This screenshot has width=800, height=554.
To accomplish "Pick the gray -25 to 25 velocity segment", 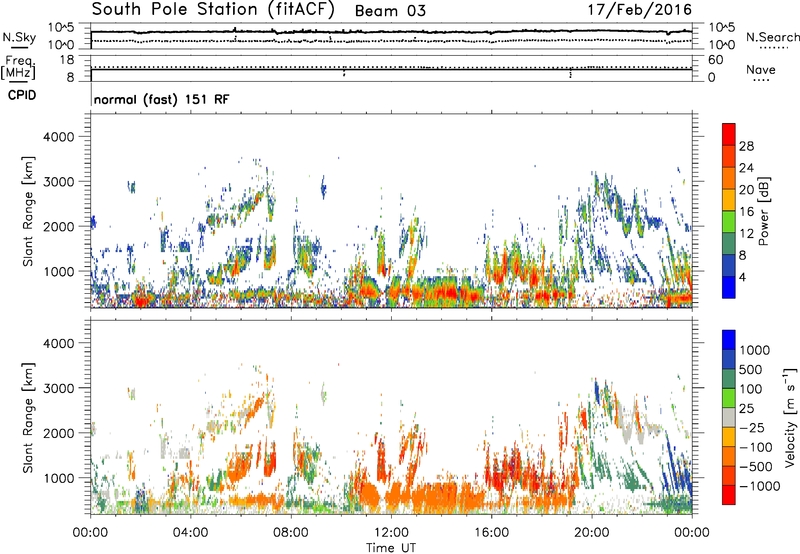I will tap(729, 417).
